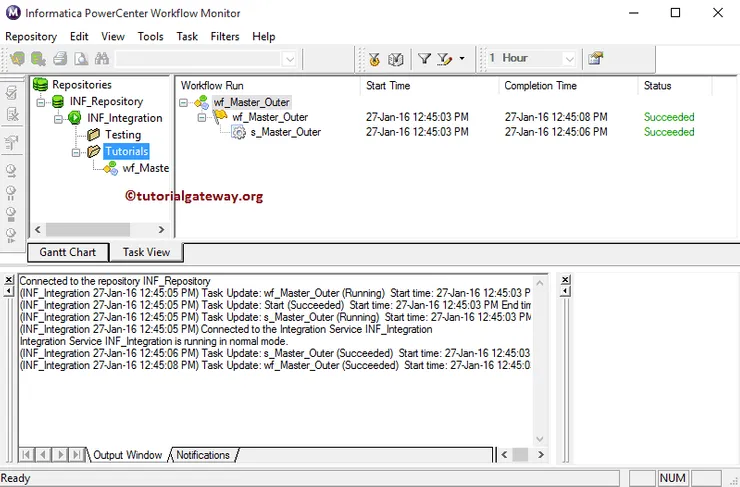This screenshot has width=740, height=487.
Task: Select the Output Window tab
Action: pyautogui.click(x=127, y=455)
